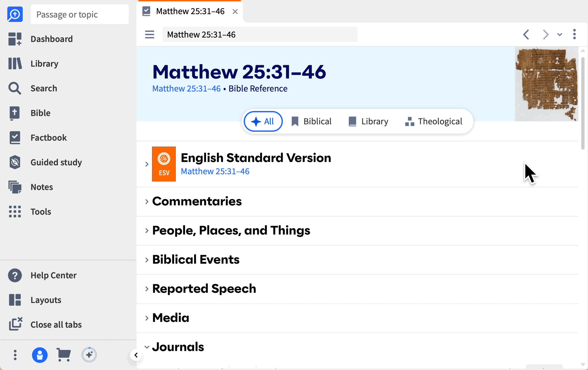The height and width of the screenshot is (370, 588).
Task: Click the English Standard Version heading
Action: click(x=256, y=158)
